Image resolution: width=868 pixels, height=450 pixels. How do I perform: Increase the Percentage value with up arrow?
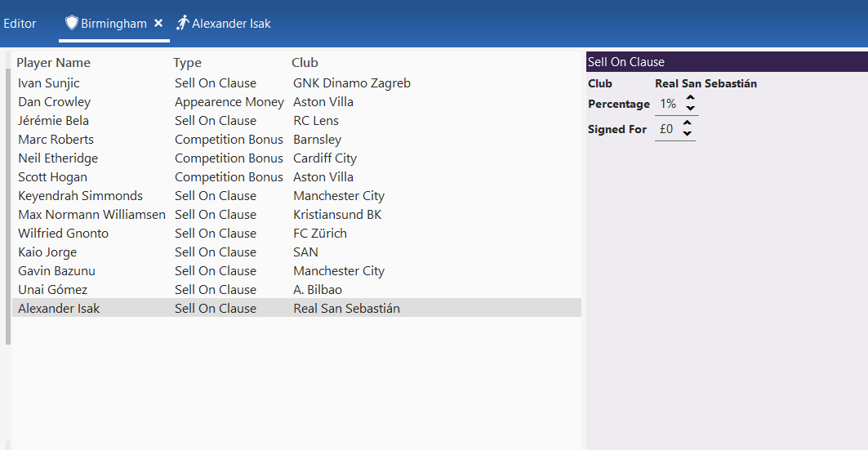coord(691,99)
